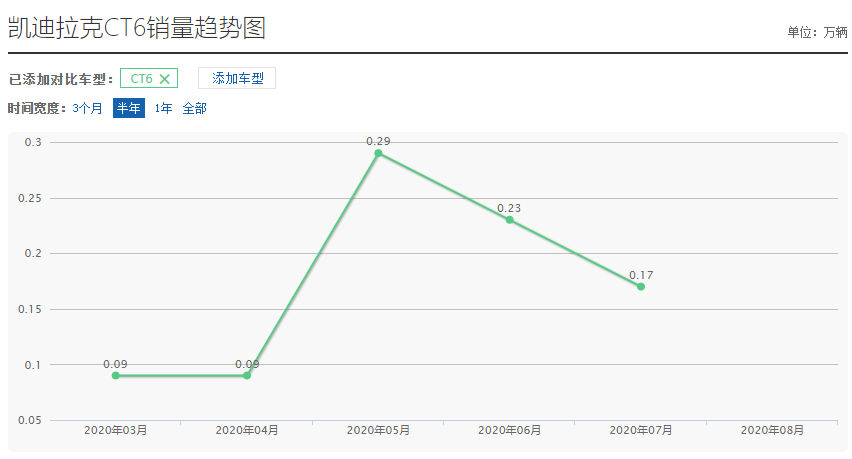Remove CT6 with the X icon

(165, 79)
